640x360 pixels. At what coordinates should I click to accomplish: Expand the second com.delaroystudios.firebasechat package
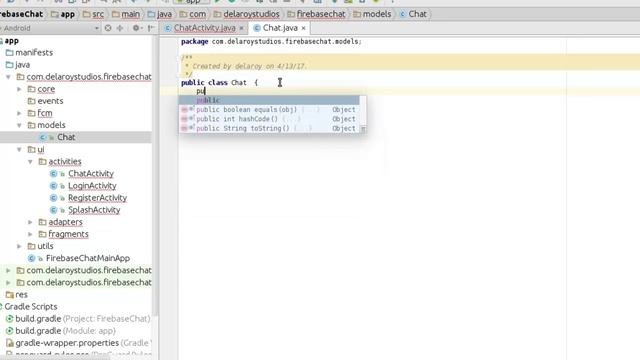click(8, 270)
